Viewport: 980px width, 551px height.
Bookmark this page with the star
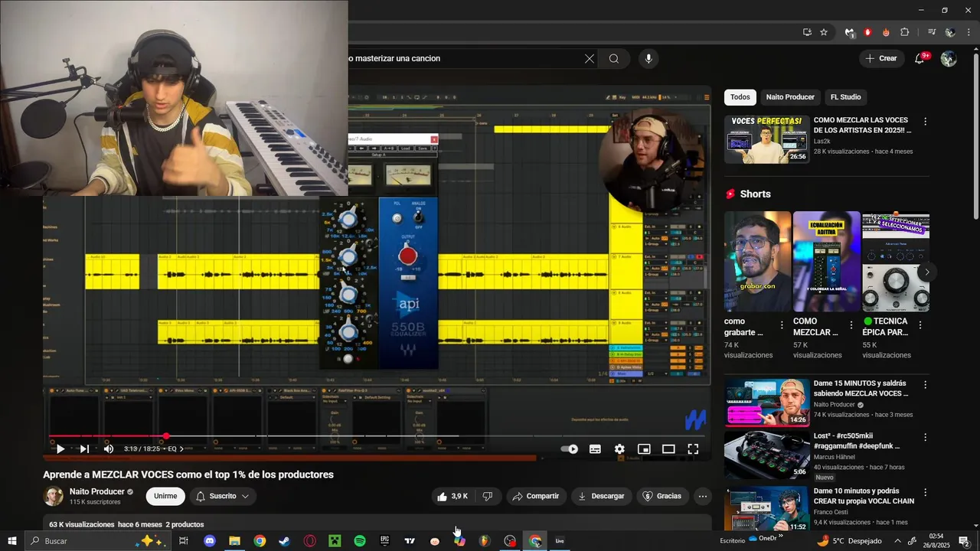click(824, 32)
